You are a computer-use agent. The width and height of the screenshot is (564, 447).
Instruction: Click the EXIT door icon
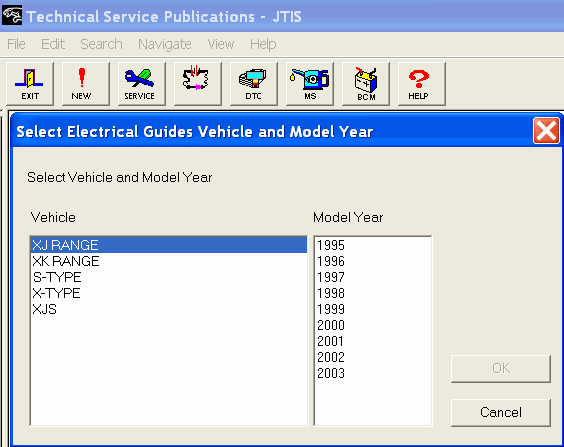coord(30,84)
